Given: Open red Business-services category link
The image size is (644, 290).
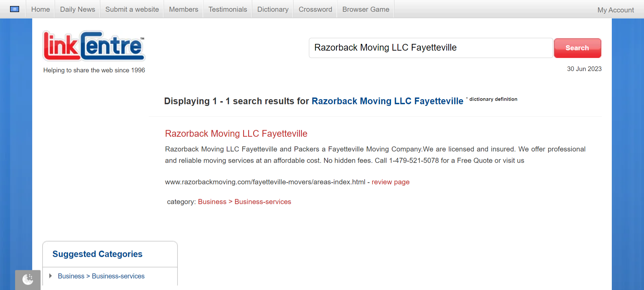Looking at the screenshot, I should [263, 202].
